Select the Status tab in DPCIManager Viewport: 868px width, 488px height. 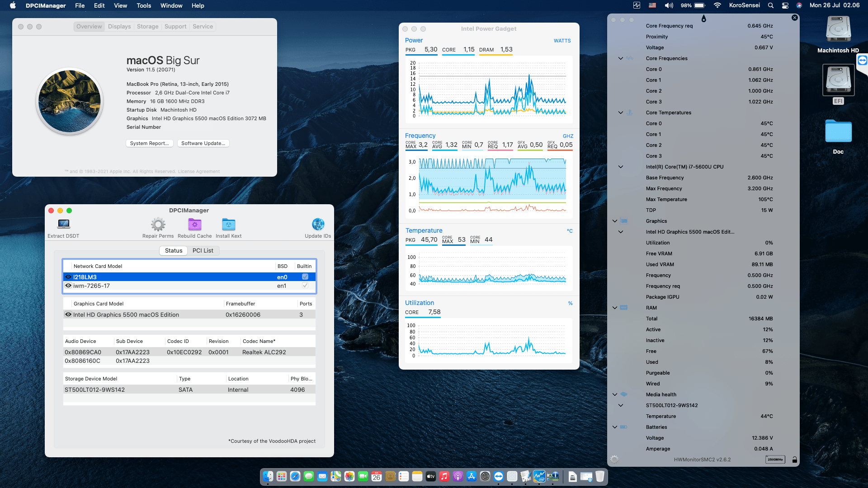[174, 250]
